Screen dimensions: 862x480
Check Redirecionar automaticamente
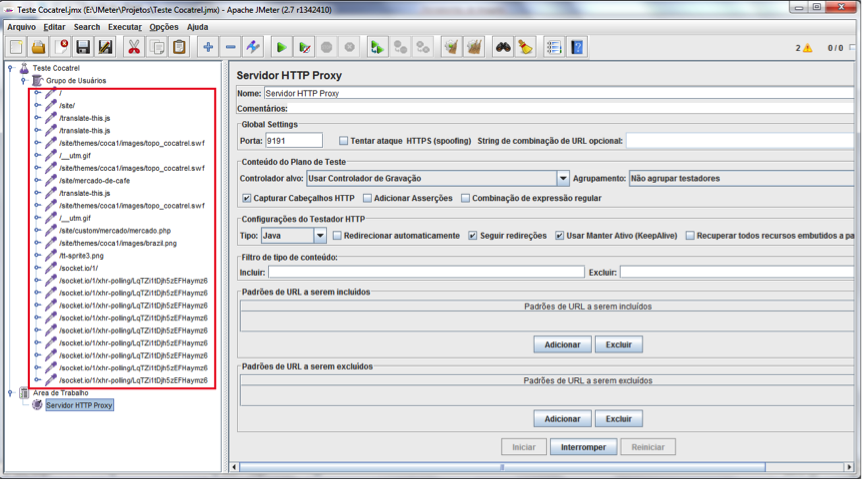[338, 235]
